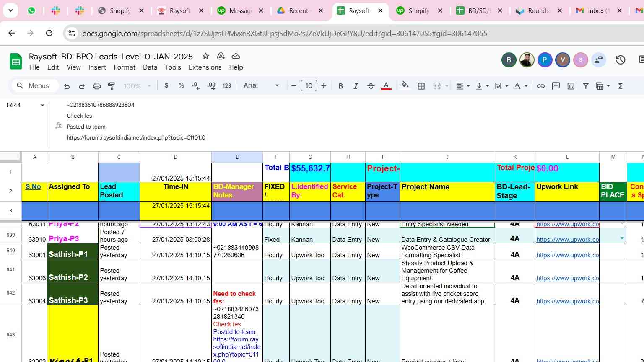
Task: Open number format 123 menu
Action: (227, 85)
